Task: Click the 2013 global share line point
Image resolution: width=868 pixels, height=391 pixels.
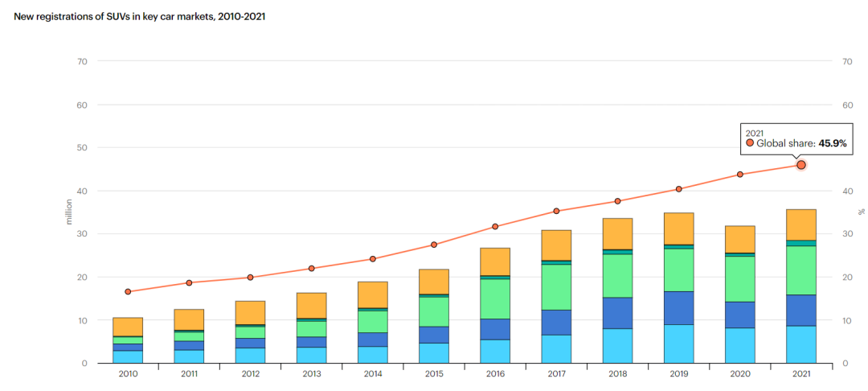Action: coord(311,269)
